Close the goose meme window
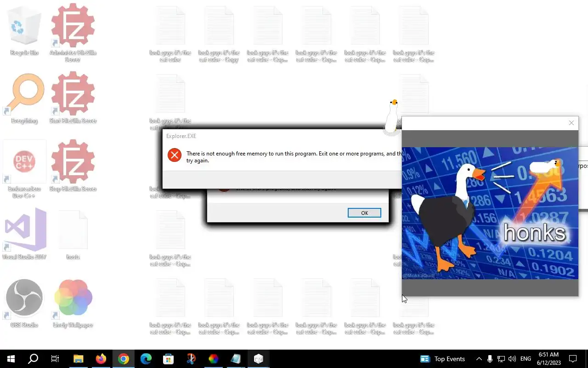Image resolution: width=588 pixels, height=368 pixels. point(571,123)
